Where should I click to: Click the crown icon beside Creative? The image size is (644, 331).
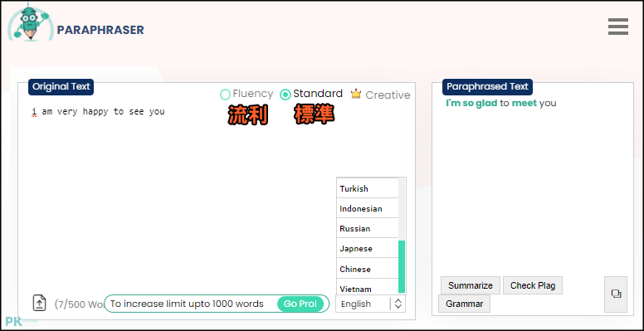[x=356, y=94]
